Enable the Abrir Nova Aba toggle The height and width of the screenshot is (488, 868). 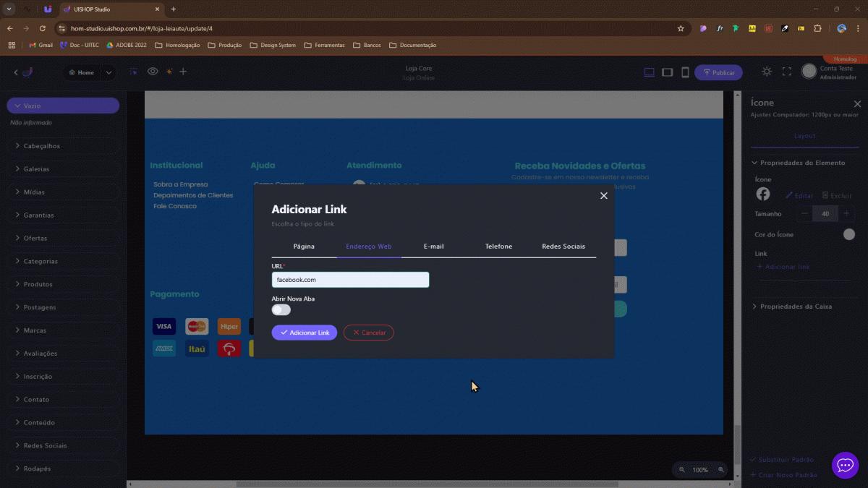pyautogui.click(x=281, y=310)
